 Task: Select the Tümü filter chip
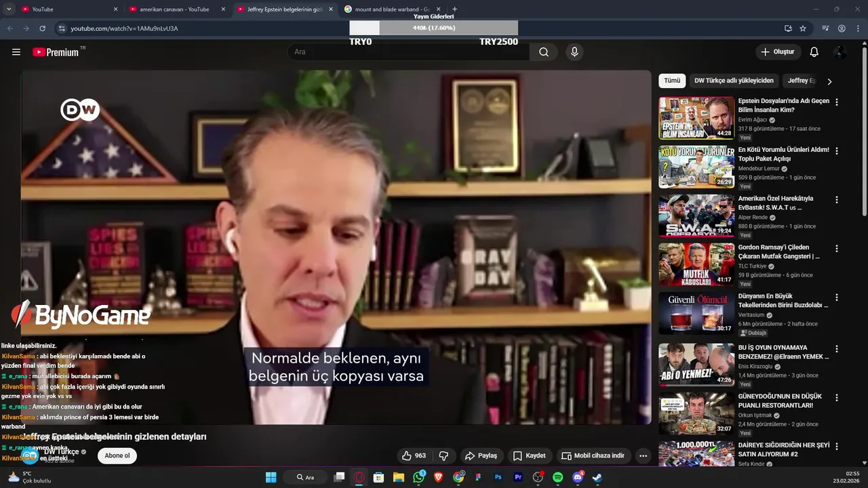click(672, 81)
